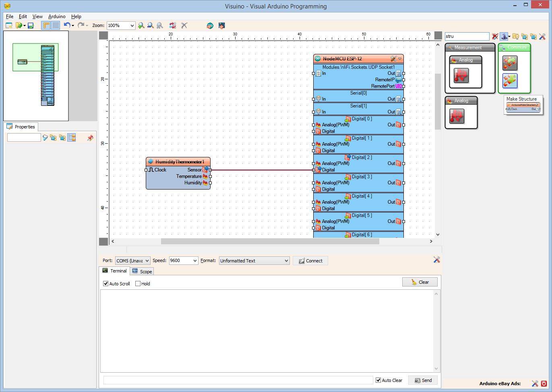Click the eBay ads settings tools icon
This screenshot has height=392, width=552.
tap(535, 384)
